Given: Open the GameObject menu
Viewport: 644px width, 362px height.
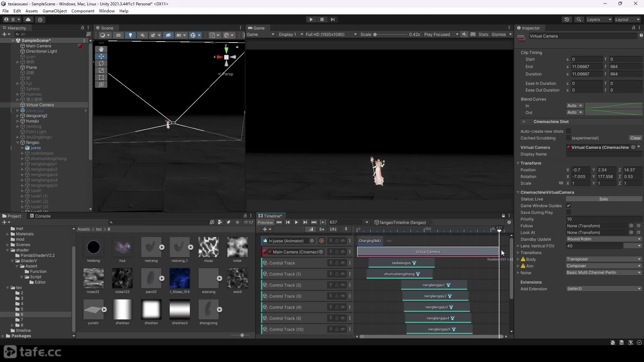Looking at the screenshot, I should pyautogui.click(x=55, y=11).
